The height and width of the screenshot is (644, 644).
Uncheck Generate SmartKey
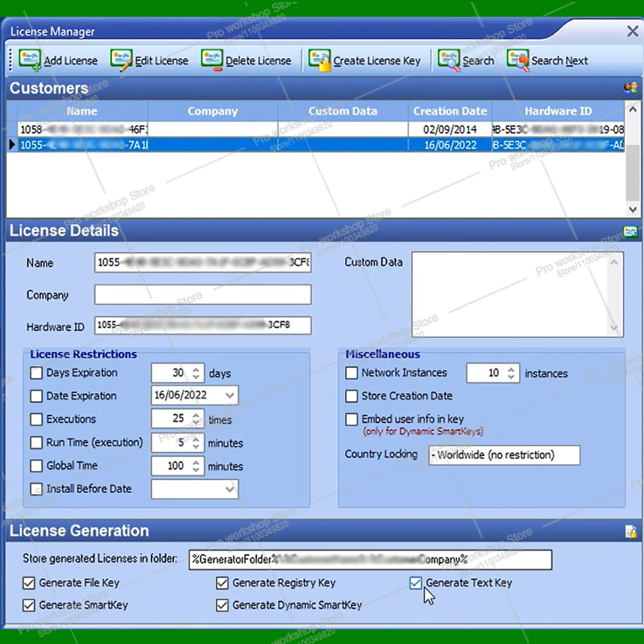coord(29,605)
